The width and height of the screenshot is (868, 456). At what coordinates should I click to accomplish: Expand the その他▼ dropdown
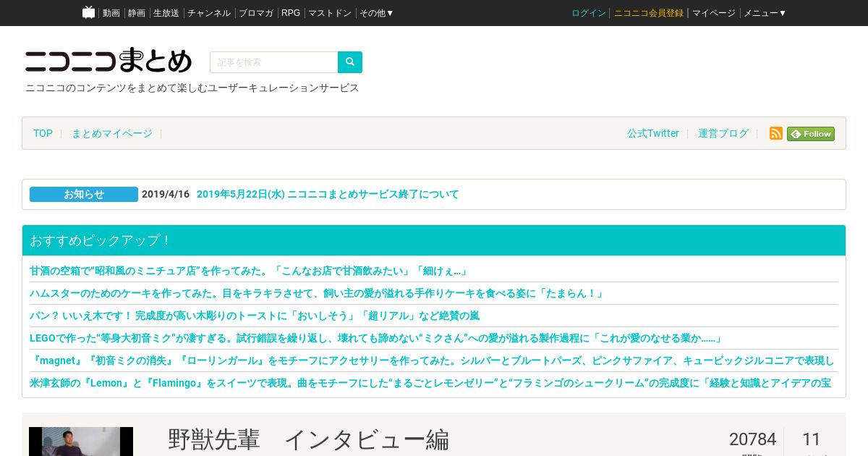tap(377, 13)
